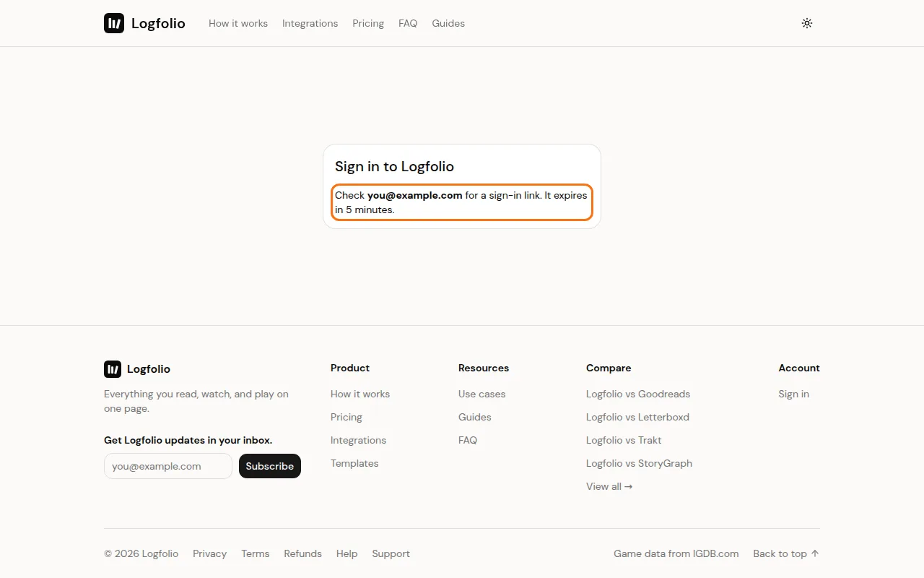Viewport: 924px width, 578px height.
Task: Click the Account footer column heading
Action: point(799,368)
